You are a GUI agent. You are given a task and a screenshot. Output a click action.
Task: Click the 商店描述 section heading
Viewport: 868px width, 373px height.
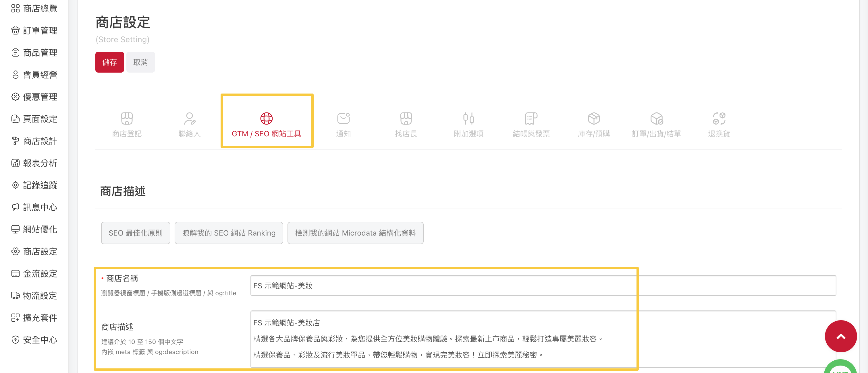coord(123,191)
